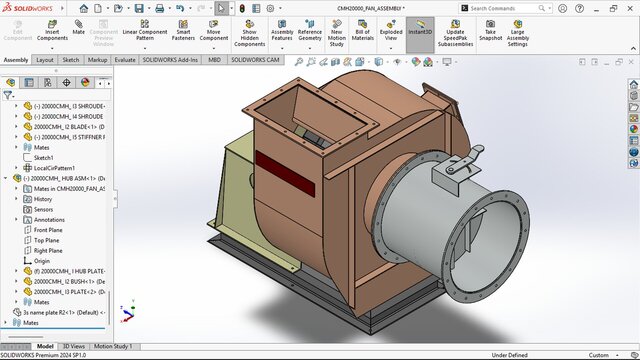The height and width of the screenshot is (360, 640).
Task: Switch to the Evaluate ribbon tab
Action: 125,60
